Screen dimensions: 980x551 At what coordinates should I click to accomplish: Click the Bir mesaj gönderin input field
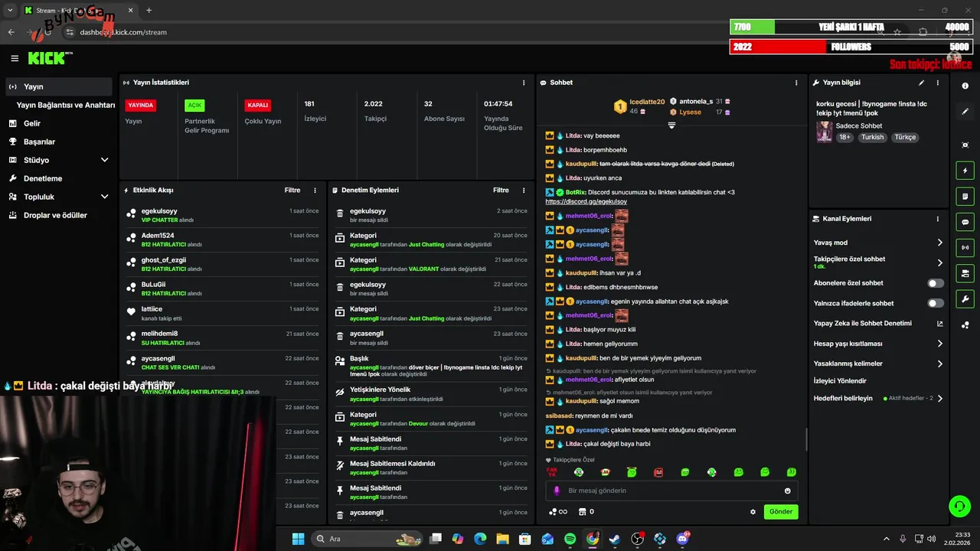(671, 491)
